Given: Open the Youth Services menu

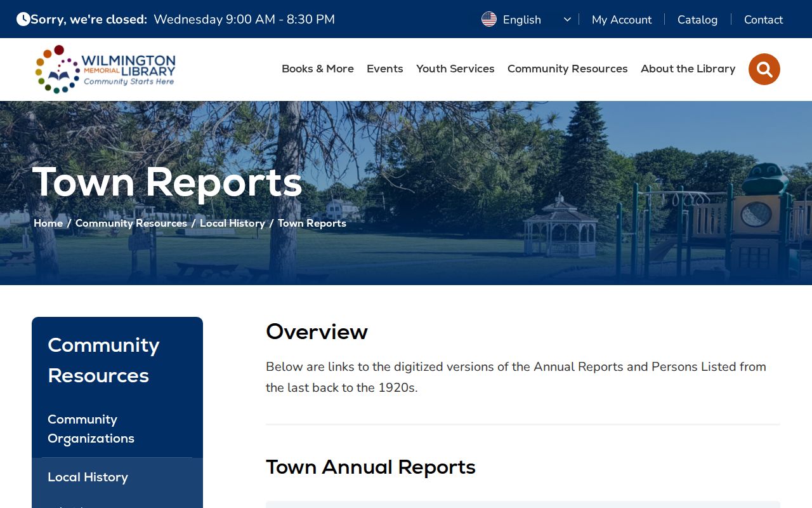Looking at the screenshot, I should [x=455, y=69].
